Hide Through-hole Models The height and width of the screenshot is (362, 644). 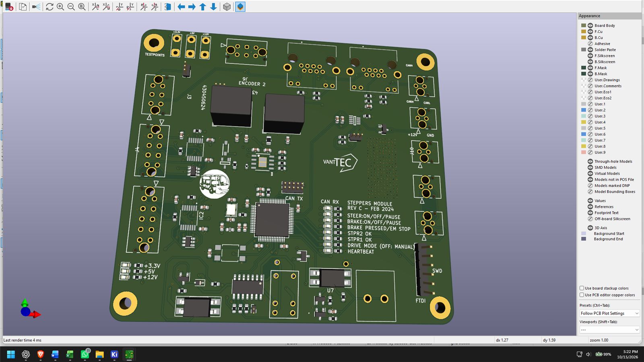590,161
